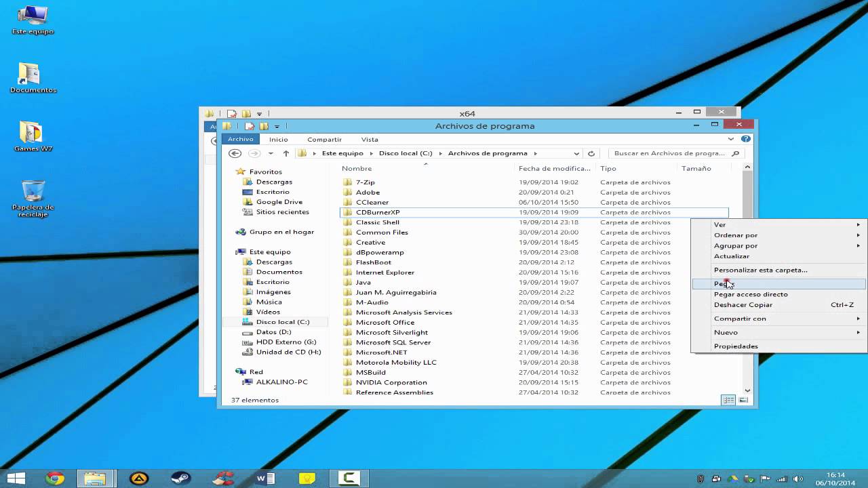The width and height of the screenshot is (868, 488).
Task: Expand the Nuevo submenu
Action: pos(778,333)
